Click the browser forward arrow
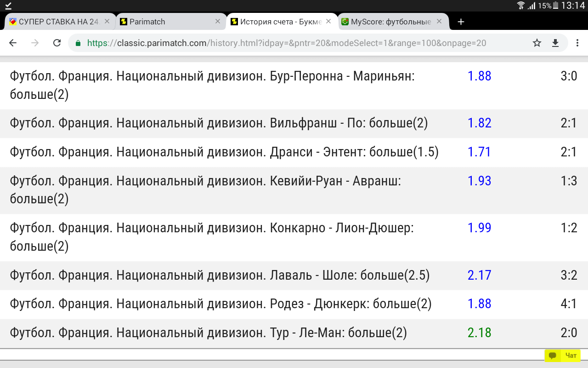This screenshot has width=588, height=368. [35, 43]
